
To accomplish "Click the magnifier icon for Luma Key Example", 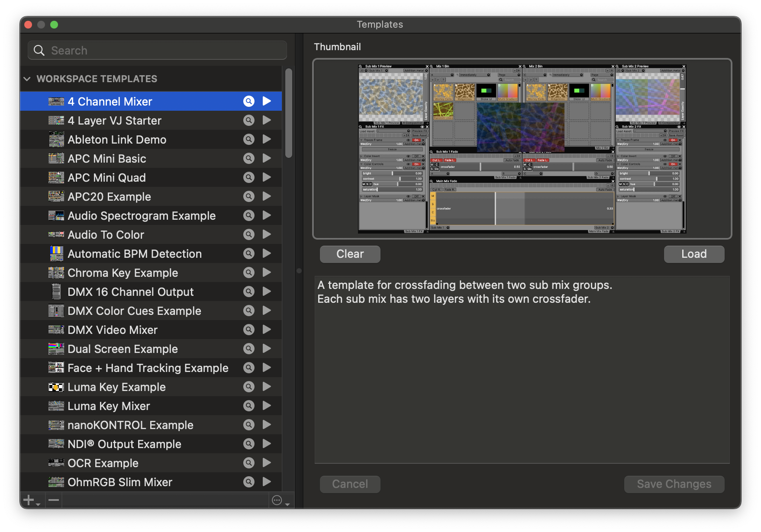I will [x=249, y=387].
